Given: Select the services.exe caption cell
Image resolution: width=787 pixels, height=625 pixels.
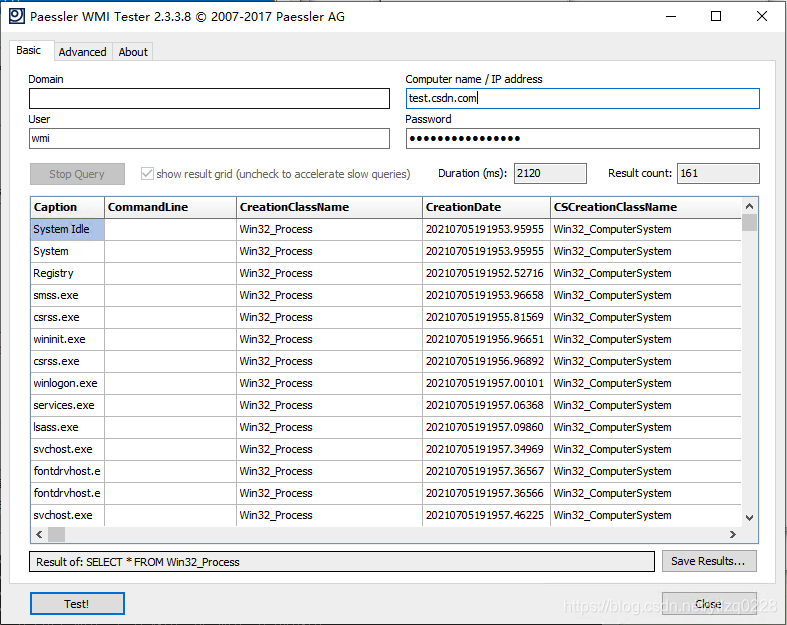Looking at the screenshot, I should pos(67,406).
